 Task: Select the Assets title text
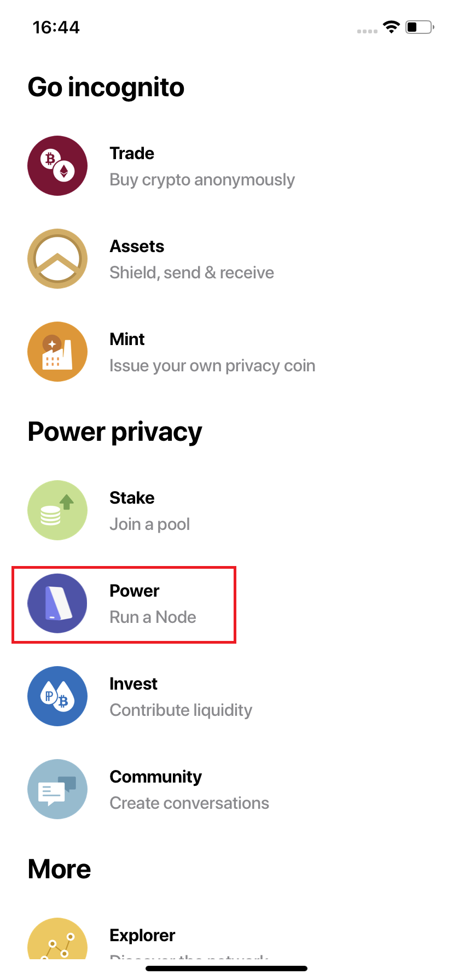pyautogui.click(x=137, y=246)
